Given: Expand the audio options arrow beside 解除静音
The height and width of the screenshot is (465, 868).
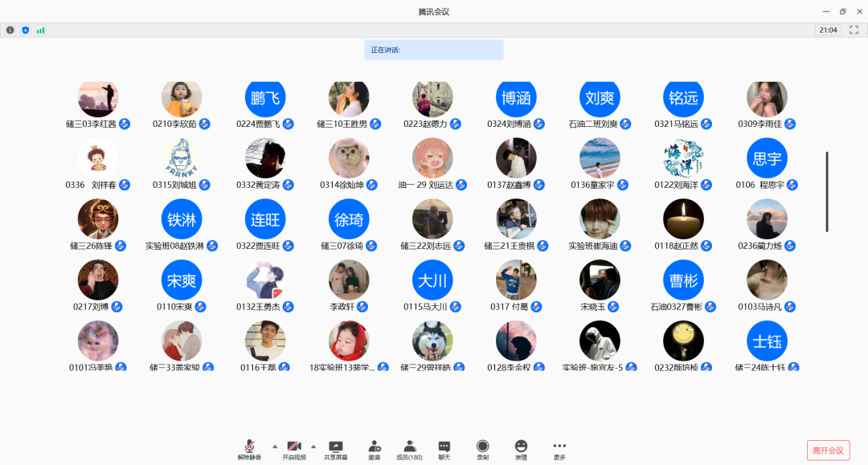Looking at the screenshot, I should point(274,446).
